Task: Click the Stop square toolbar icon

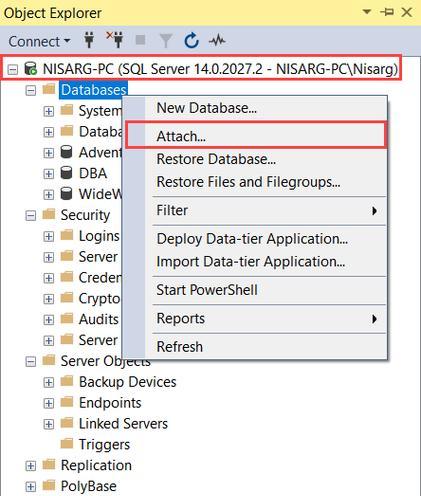Action: tap(140, 40)
